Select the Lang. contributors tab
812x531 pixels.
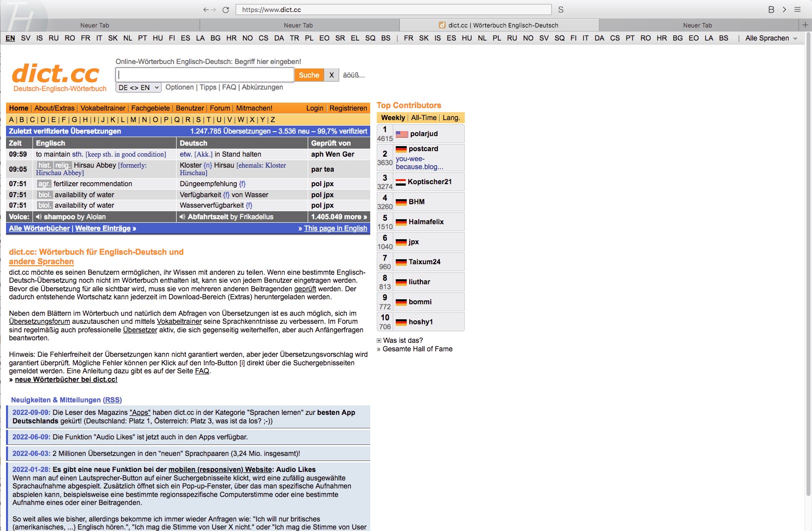pyautogui.click(x=451, y=118)
